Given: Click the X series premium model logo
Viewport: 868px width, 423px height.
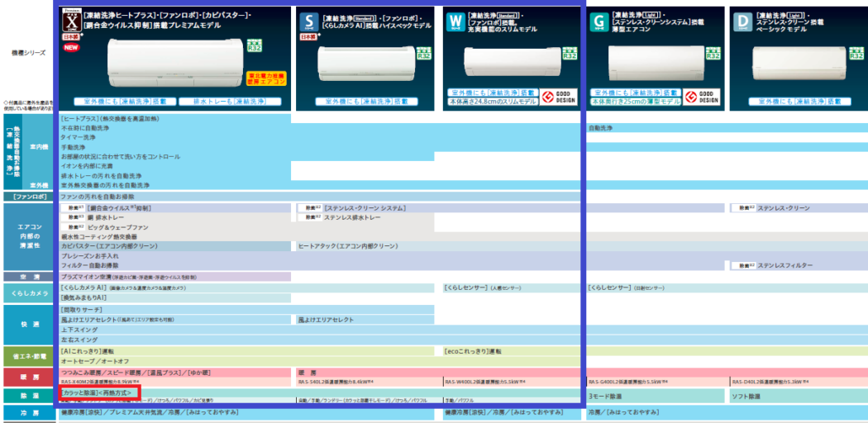Looking at the screenshot, I should (x=72, y=21).
